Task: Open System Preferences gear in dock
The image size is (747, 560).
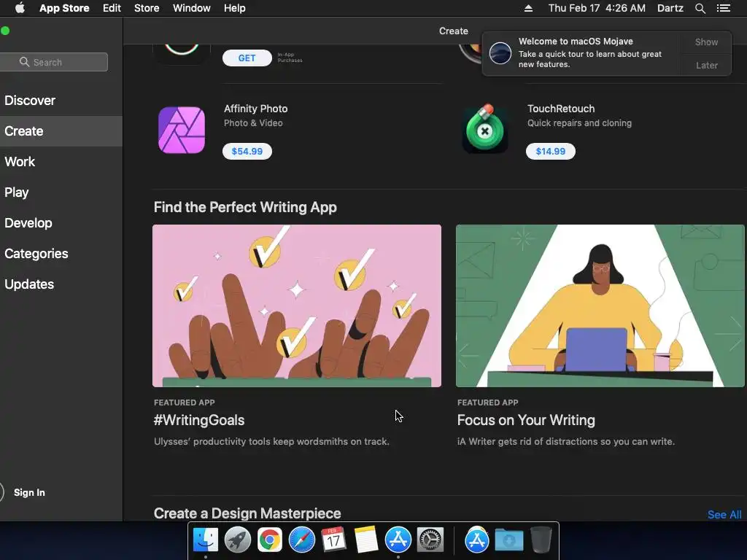Action: 430,540
